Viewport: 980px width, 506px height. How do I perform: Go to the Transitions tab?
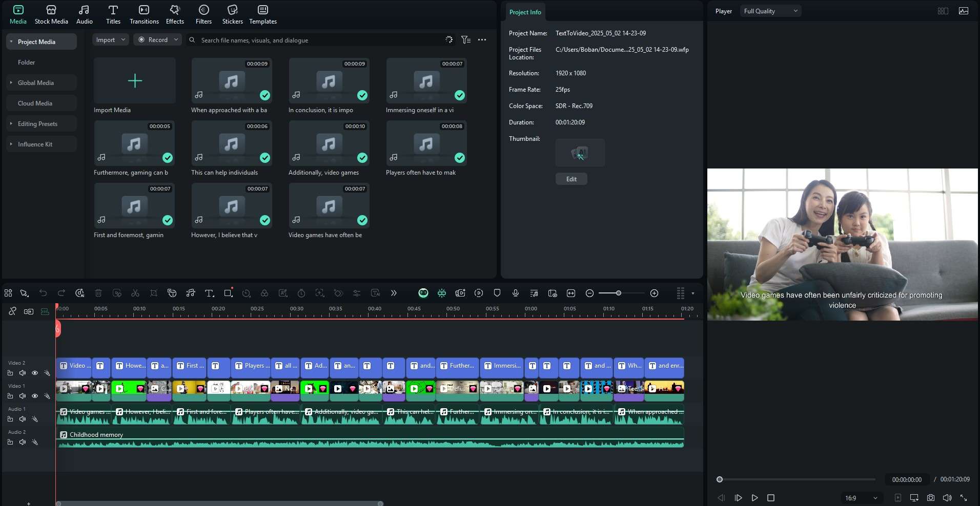pos(144,14)
